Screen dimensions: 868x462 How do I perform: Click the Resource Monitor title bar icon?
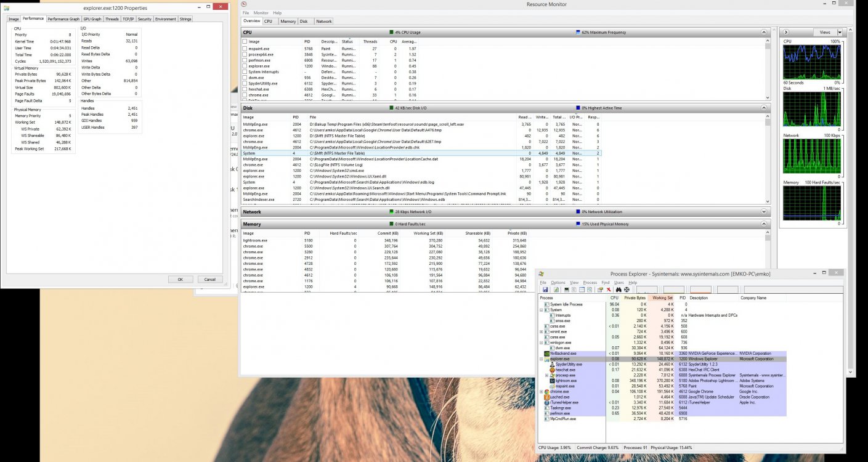coord(245,4)
